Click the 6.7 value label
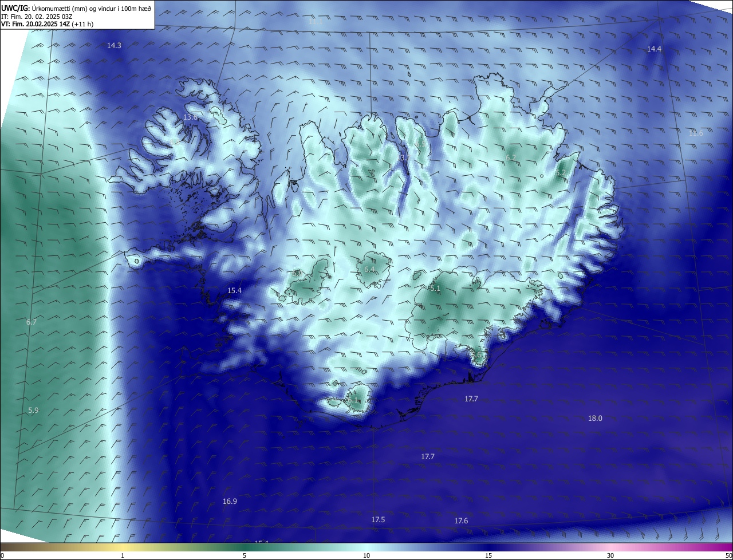 pyautogui.click(x=31, y=322)
